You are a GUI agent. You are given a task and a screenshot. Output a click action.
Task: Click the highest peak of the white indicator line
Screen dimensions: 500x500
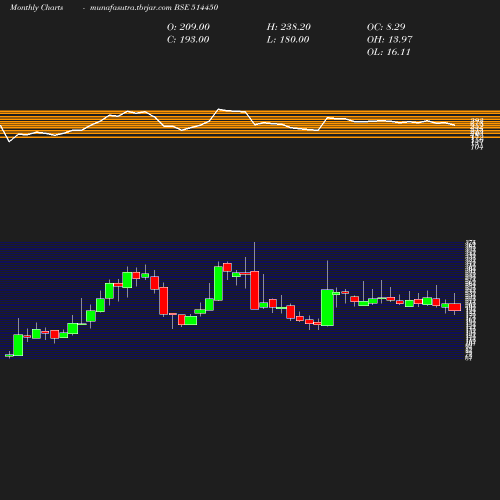click(219, 109)
